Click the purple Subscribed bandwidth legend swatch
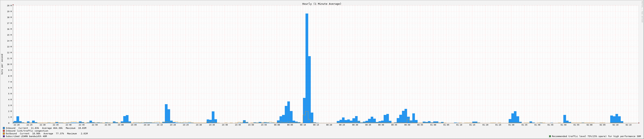The image size is (644, 139). click(x=4, y=136)
